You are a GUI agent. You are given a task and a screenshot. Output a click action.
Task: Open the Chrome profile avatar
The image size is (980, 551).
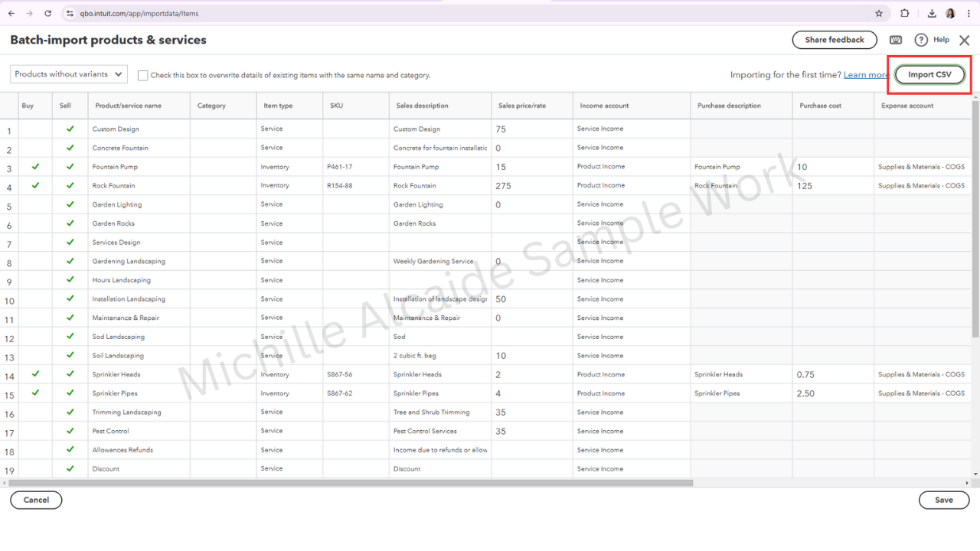pos(950,14)
